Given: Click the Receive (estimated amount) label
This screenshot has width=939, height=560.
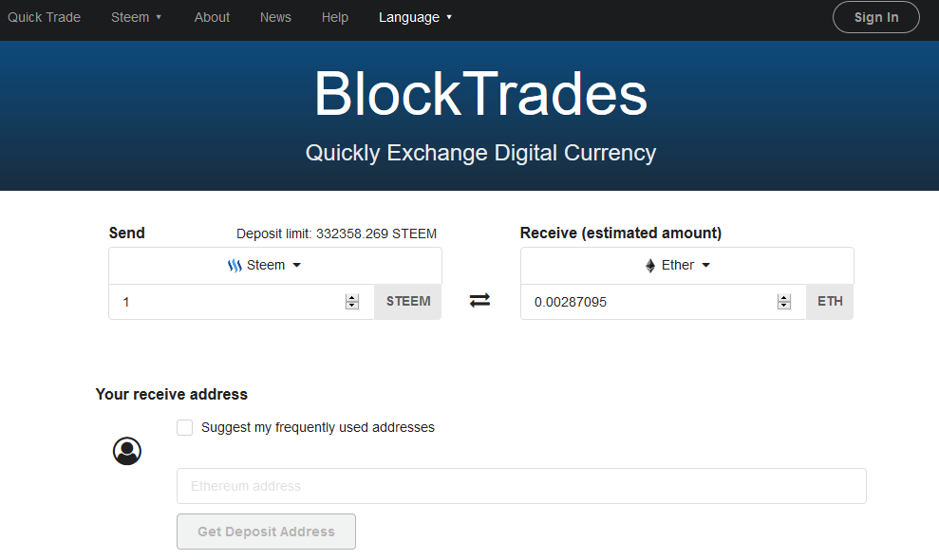Looking at the screenshot, I should click(620, 233).
